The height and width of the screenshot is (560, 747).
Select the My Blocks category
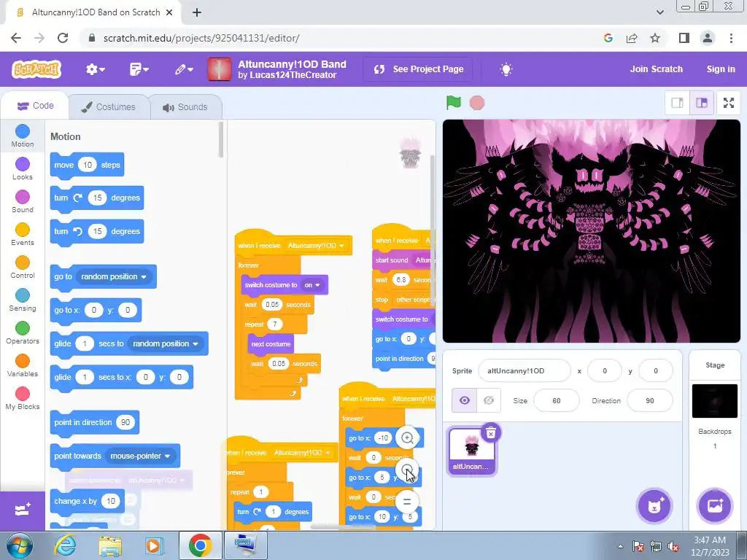pos(23,399)
